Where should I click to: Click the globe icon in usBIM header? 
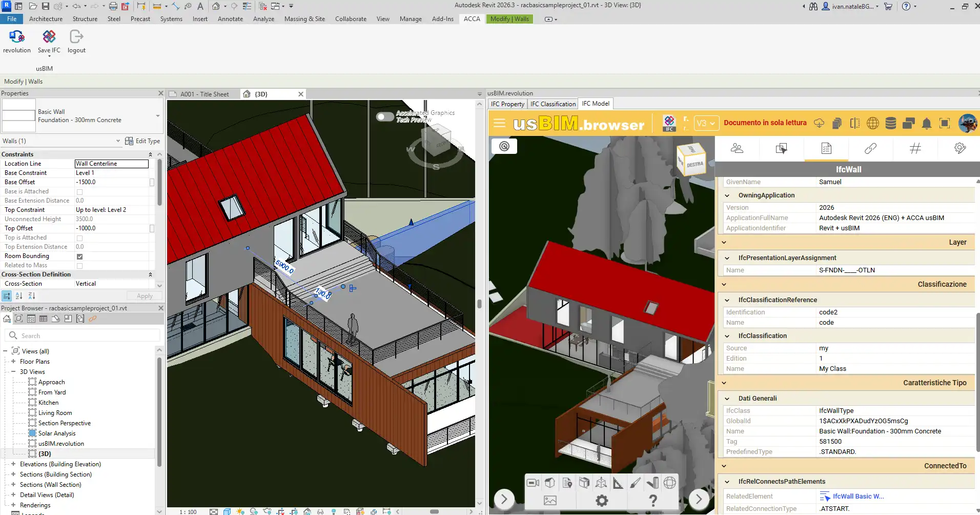[872, 124]
